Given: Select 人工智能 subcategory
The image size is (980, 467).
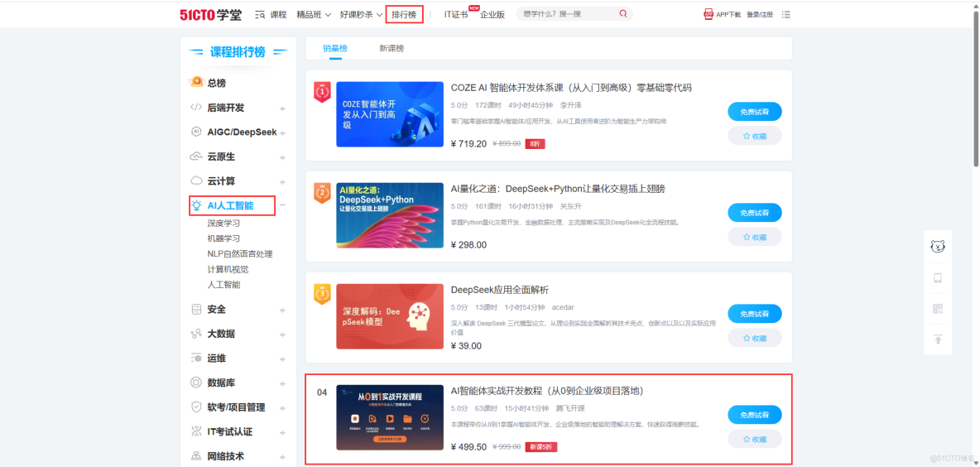Looking at the screenshot, I should pyautogui.click(x=223, y=285).
